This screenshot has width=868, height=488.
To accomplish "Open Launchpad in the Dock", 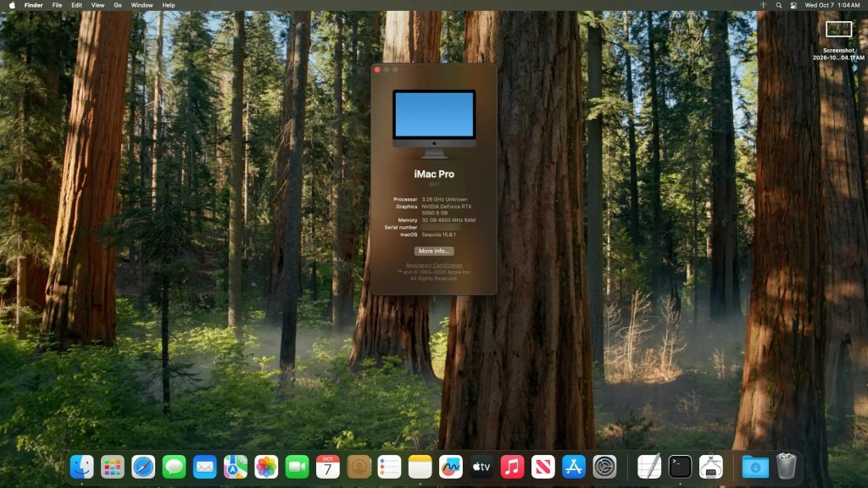I will [x=113, y=467].
